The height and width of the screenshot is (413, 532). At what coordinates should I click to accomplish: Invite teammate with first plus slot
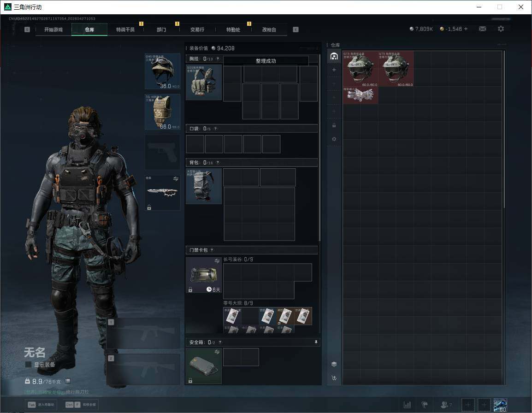pyautogui.click(x=468, y=405)
